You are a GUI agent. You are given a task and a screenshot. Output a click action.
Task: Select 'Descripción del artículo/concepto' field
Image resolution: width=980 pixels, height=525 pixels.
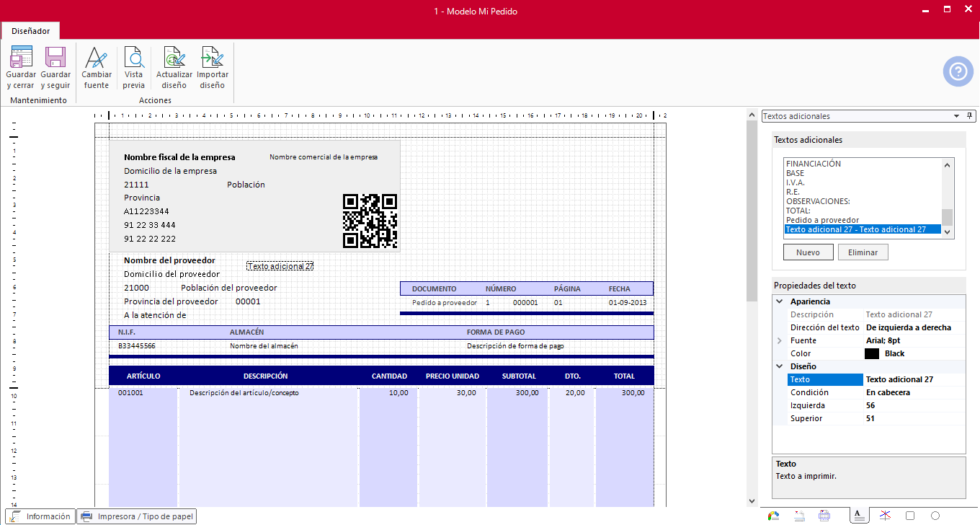244,393
